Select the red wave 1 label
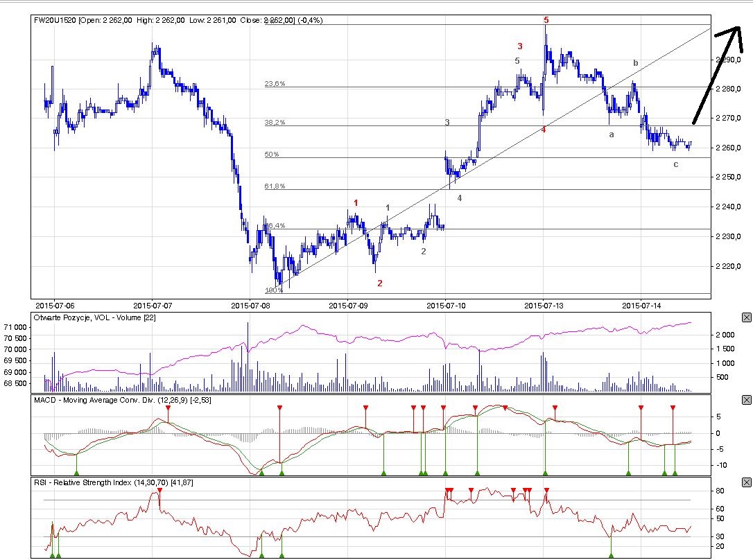 tap(356, 203)
